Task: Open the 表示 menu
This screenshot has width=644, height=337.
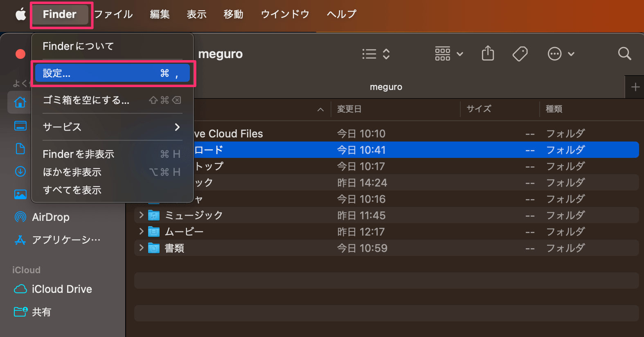Action: (x=196, y=14)
